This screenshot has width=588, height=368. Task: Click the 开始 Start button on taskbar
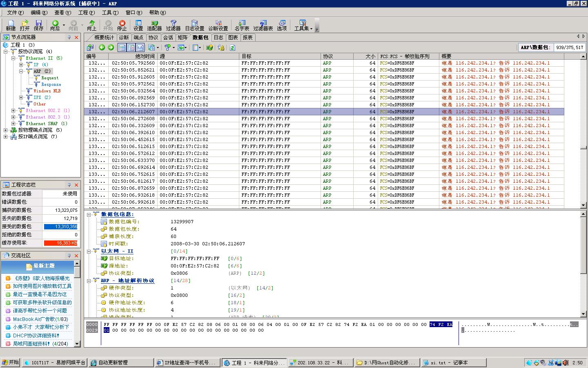click(11, 362)
